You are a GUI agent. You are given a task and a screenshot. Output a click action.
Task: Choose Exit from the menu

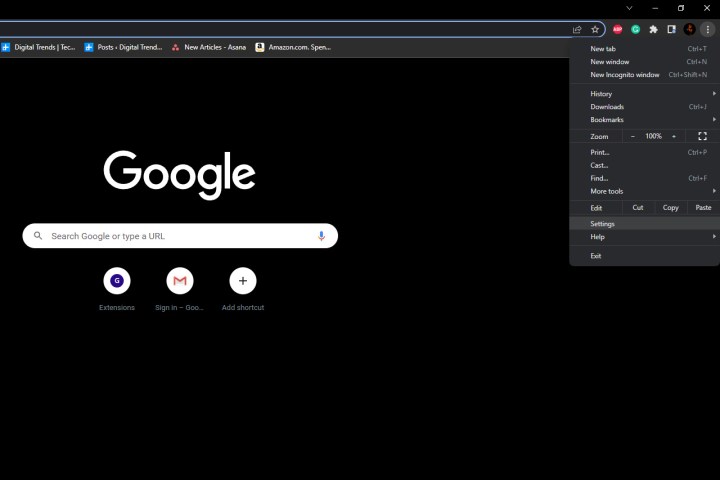(x=645, y=256)
